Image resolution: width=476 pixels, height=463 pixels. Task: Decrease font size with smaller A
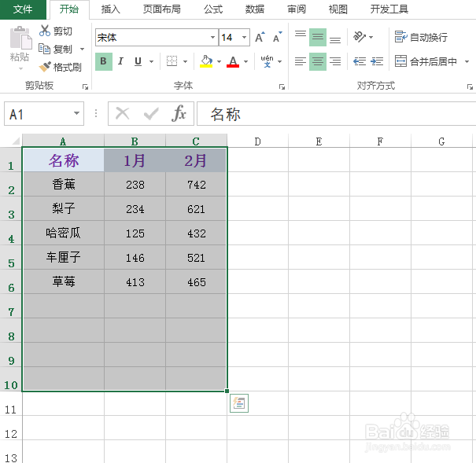(x=277, y=37)
